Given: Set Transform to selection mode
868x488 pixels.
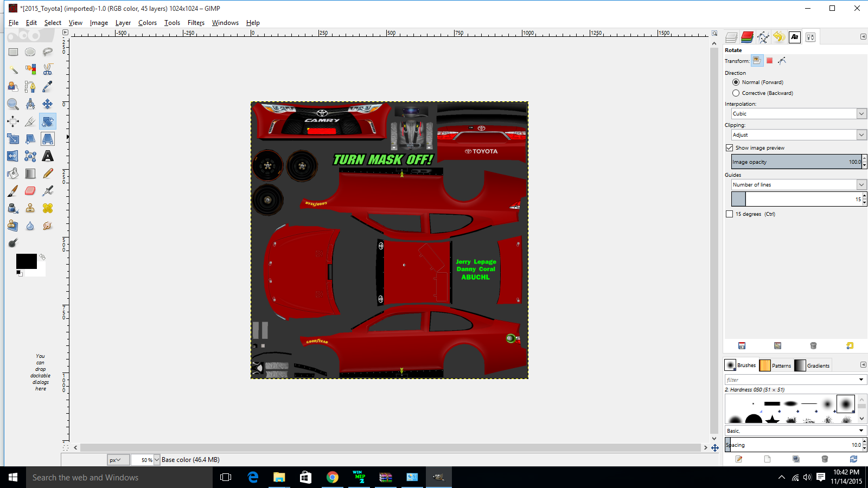Looking at the screenshot, I should click(x=769, y=61).
